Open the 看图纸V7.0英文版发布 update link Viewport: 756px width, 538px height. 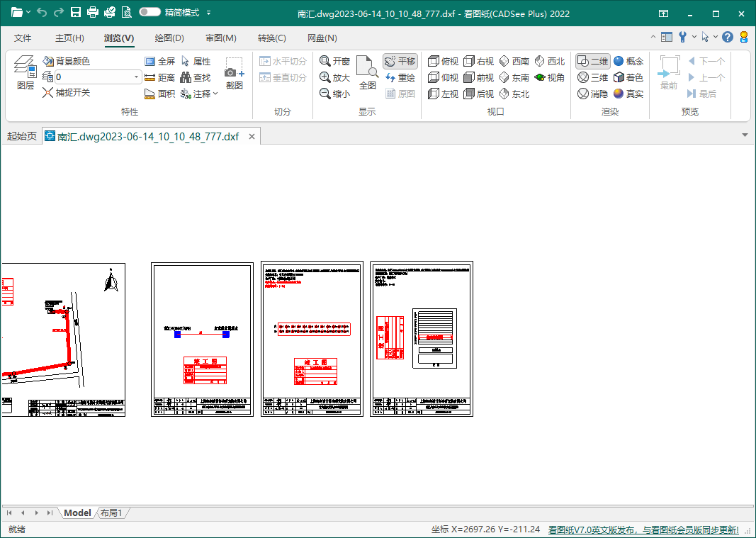click(643, 529)
